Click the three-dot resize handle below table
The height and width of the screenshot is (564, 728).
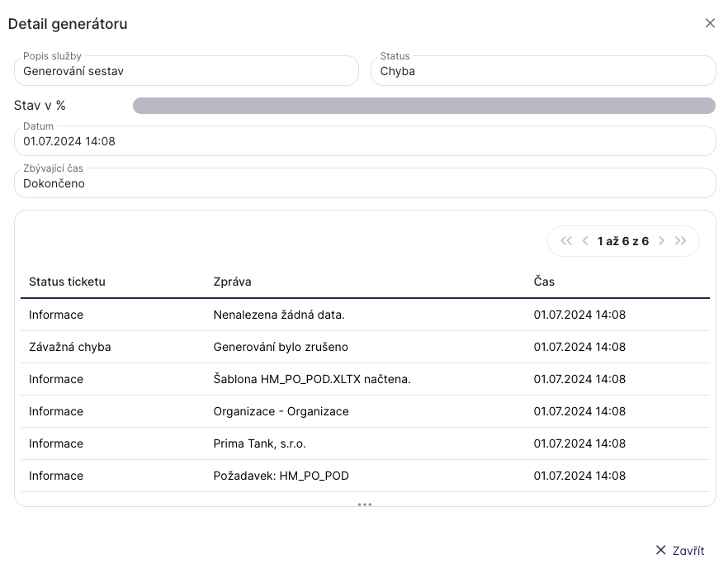point(365,504)
